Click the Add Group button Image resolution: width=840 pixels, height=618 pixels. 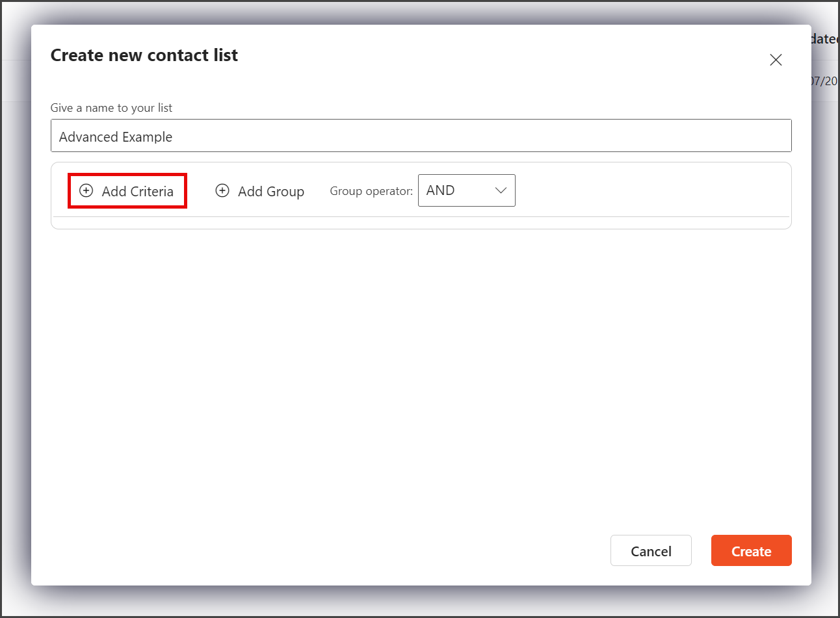click(259, 191)
